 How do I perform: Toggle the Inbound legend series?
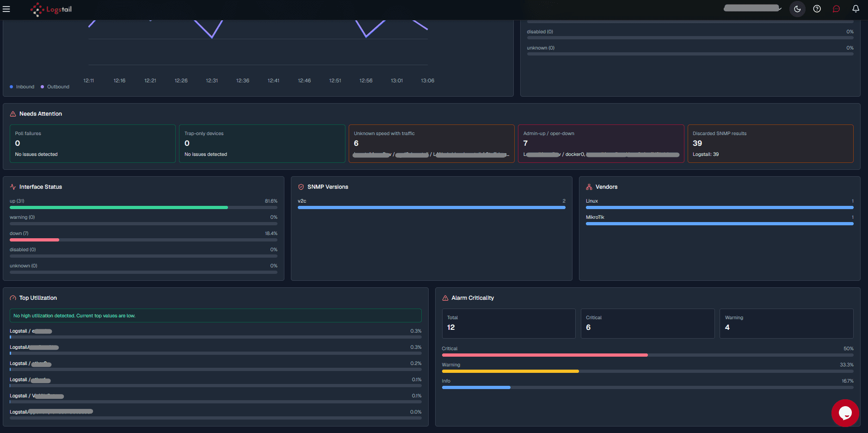tap(22, 87)
